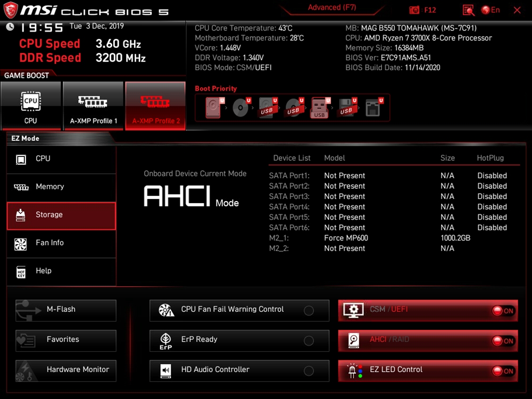
Task: Launch M-Flash BIOS update utility
Action: (66, 310)
